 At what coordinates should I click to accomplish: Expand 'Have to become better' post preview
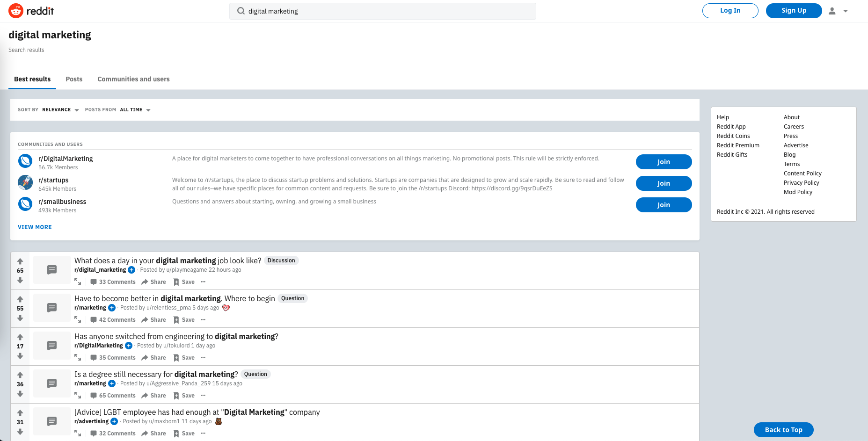pos(78,319)
